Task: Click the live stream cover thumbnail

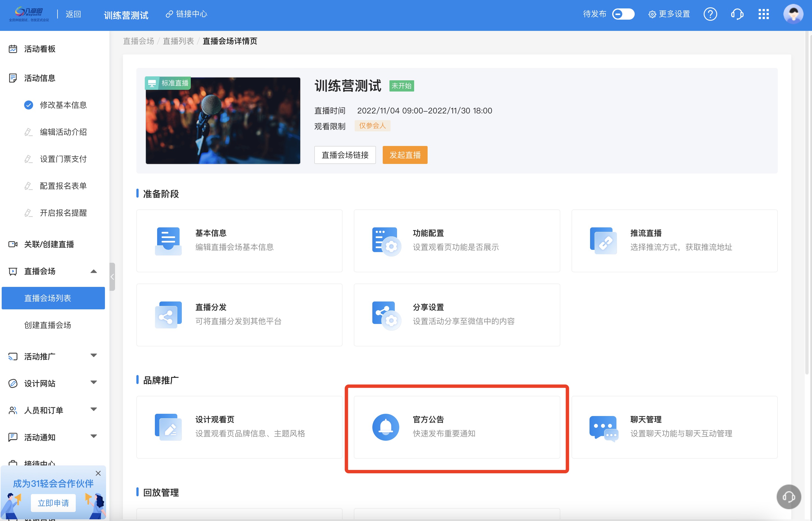Action: tap(223, 120)
